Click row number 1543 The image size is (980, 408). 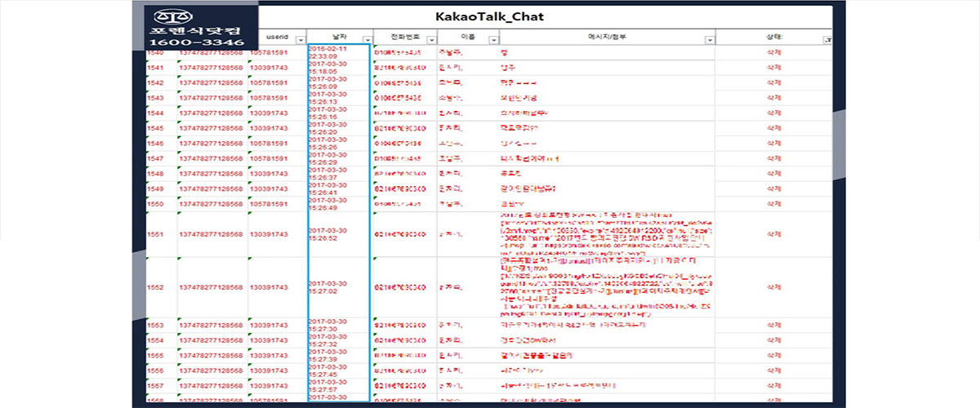click(155, 98)
